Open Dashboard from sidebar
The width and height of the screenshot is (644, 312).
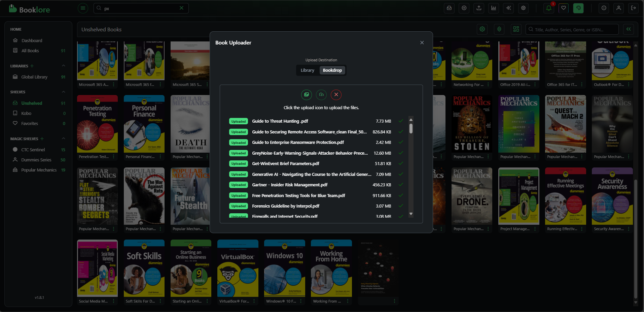click(x=32, y=40)
